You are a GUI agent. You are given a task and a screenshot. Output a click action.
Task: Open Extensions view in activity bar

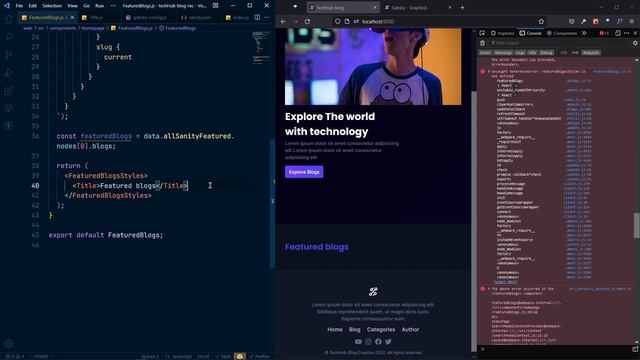point(9,90)
